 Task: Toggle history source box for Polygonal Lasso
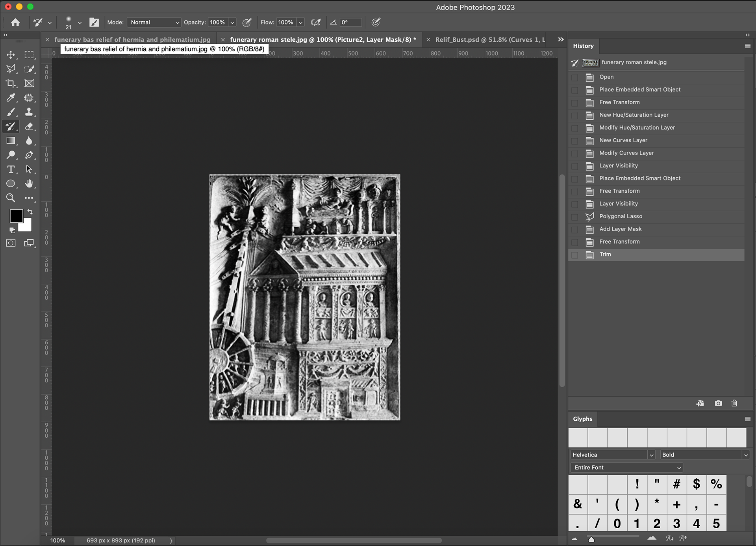[x=574, y=217]
